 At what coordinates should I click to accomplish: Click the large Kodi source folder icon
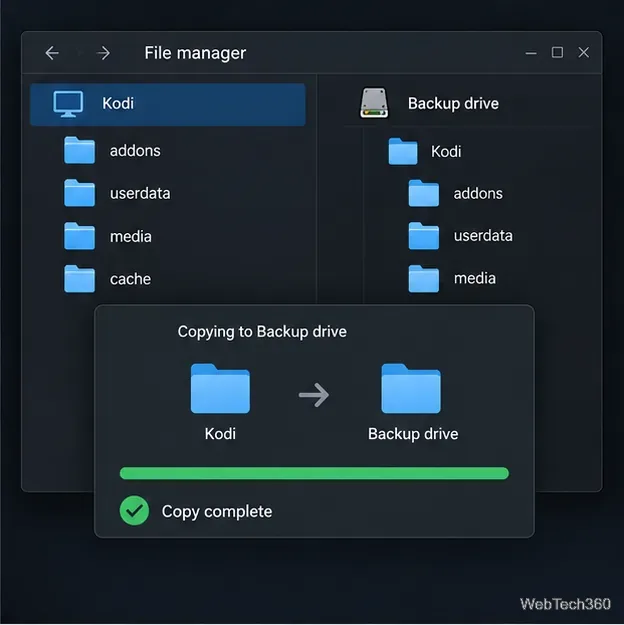(x=220, y=389)
